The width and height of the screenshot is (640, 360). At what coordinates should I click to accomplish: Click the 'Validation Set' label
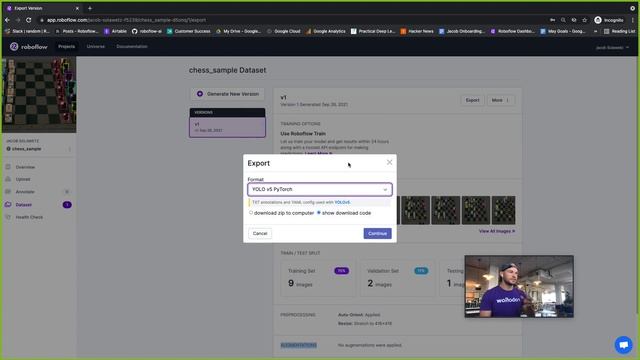point(382,271)
